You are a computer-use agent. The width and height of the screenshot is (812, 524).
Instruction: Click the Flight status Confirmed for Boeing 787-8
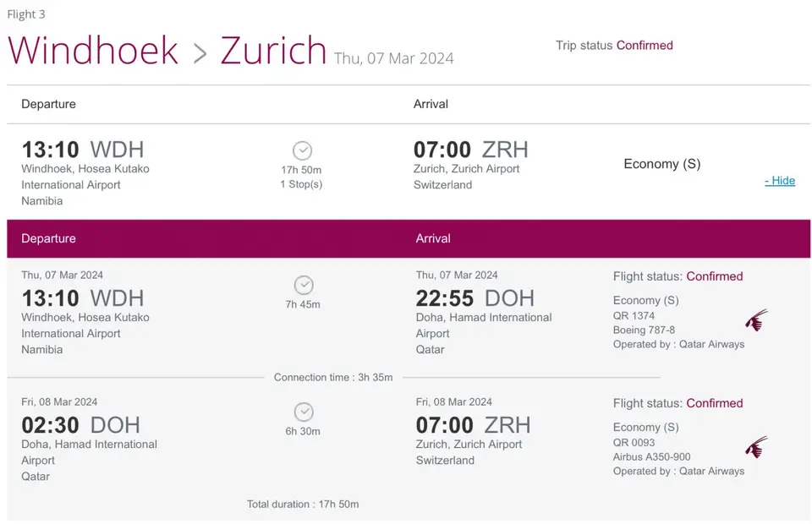678,276
